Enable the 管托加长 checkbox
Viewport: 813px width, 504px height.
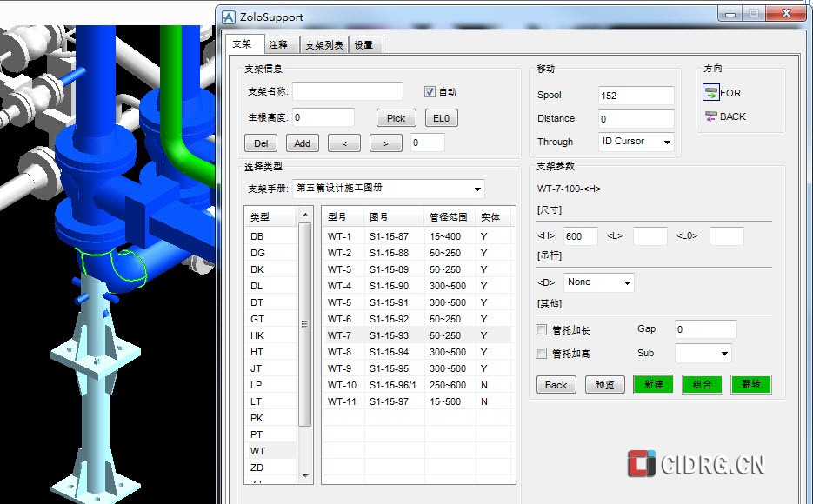[542, 330]
